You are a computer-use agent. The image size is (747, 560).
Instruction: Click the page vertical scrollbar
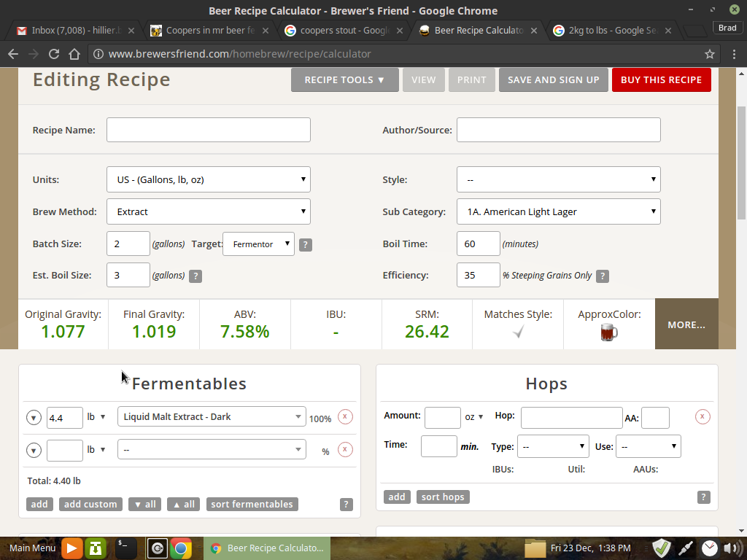741,162
